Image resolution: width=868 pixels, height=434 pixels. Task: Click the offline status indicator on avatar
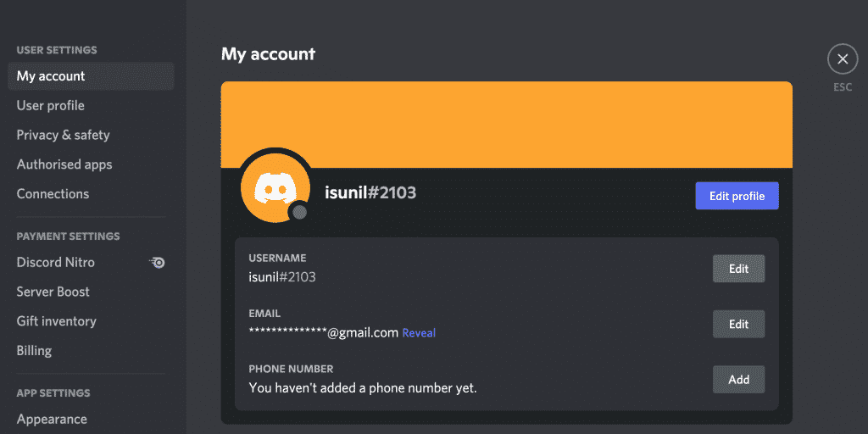tap(298, 212)
